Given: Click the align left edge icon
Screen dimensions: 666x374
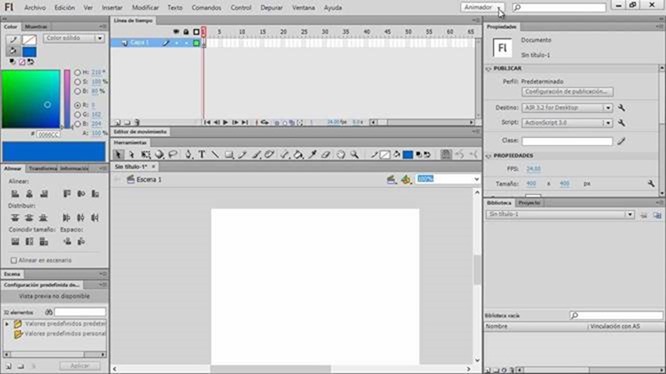Looking at the screenshot, I should [x=15, y=194].
